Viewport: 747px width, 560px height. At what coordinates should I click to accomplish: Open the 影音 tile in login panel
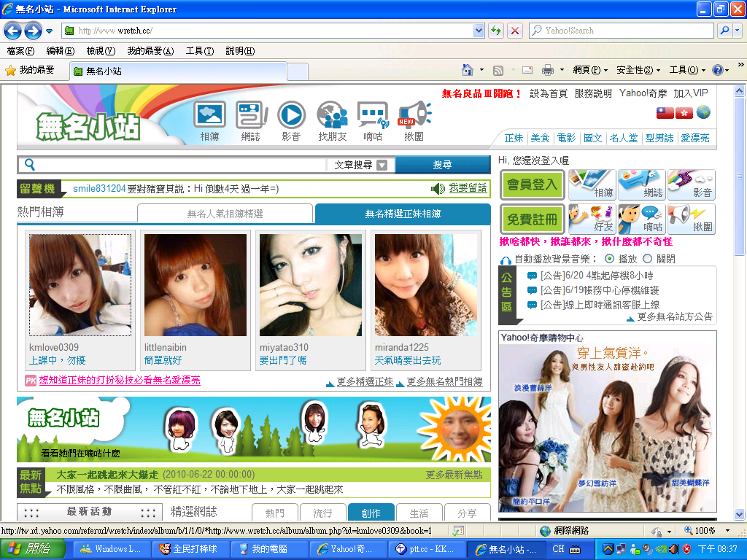pos(692,184)
